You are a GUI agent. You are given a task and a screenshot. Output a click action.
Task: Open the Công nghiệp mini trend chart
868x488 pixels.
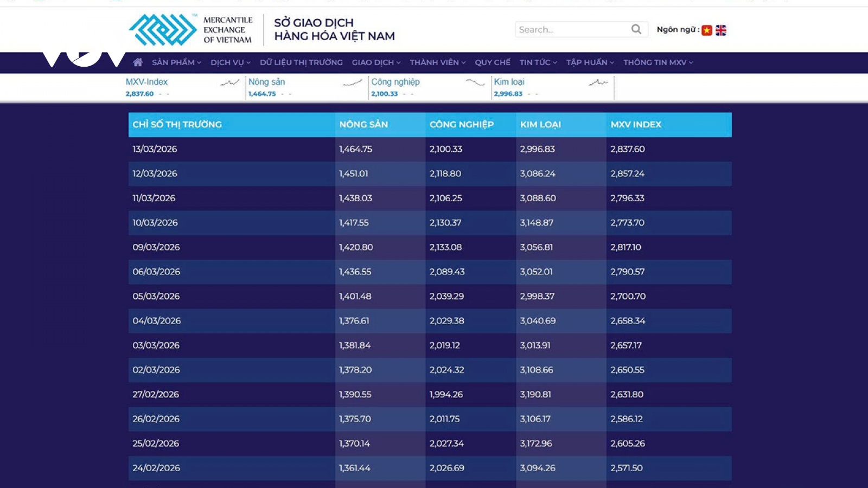[x=475, y=82]
